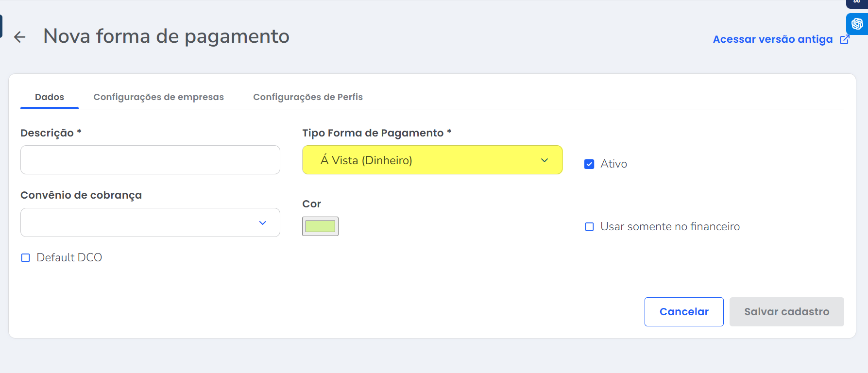868x373 pixels.
Task: Click the chevron in Tipo Forma de Pagamento
Action: pos(545,160)
